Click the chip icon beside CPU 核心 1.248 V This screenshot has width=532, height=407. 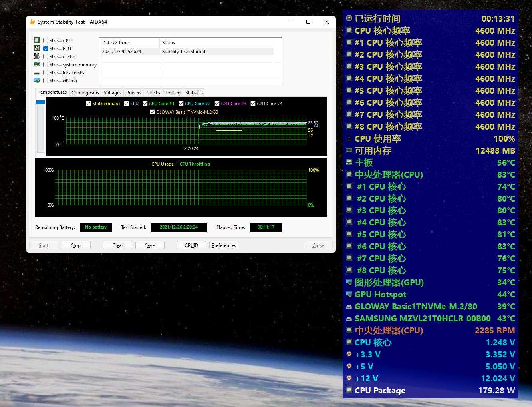(349, 342)
